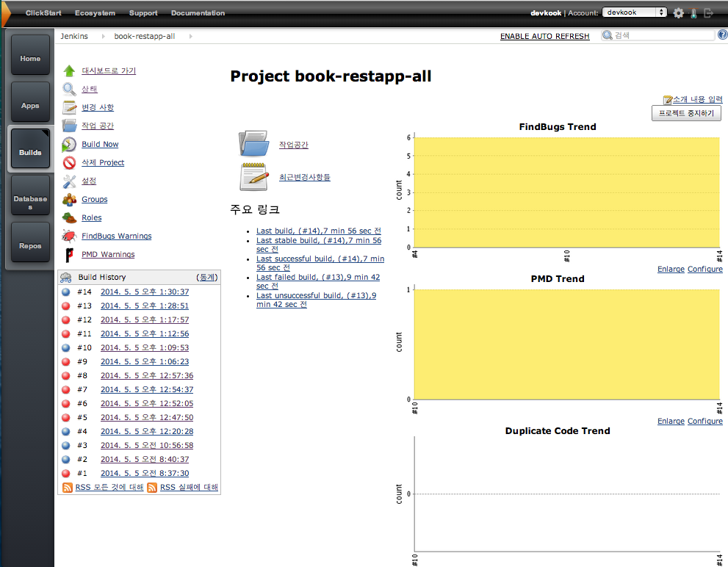Open Last stable build #14 link

pyautogui.click(x=319, y=245)
